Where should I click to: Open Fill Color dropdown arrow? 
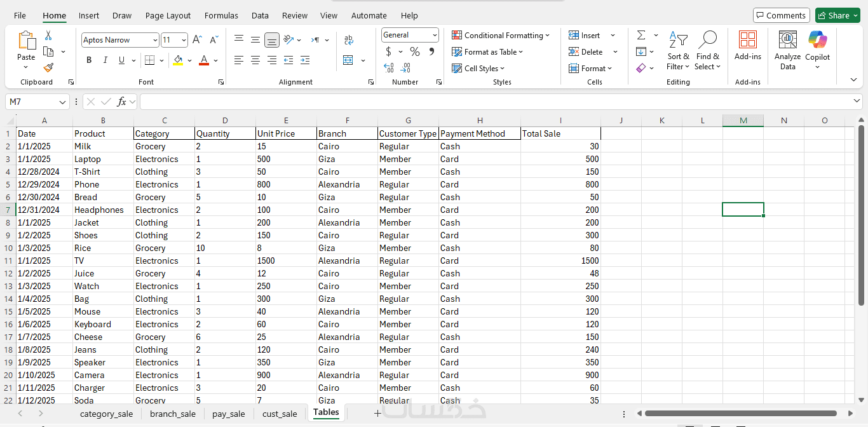[x=189, y=60]
